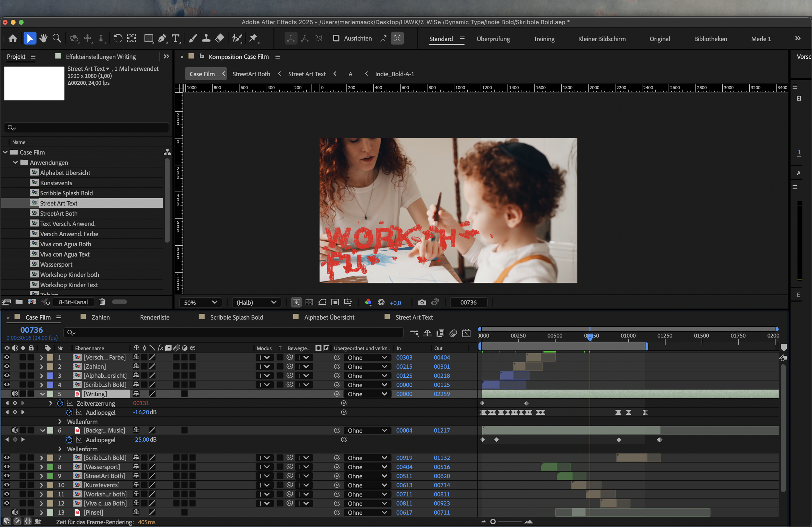Collapse the Anwendungen folder
812x527 pixels.
(15, 163)
